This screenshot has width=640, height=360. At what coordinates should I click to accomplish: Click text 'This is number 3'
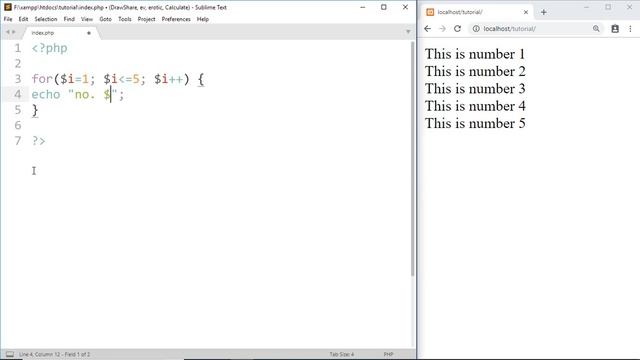tap(475, 89)
